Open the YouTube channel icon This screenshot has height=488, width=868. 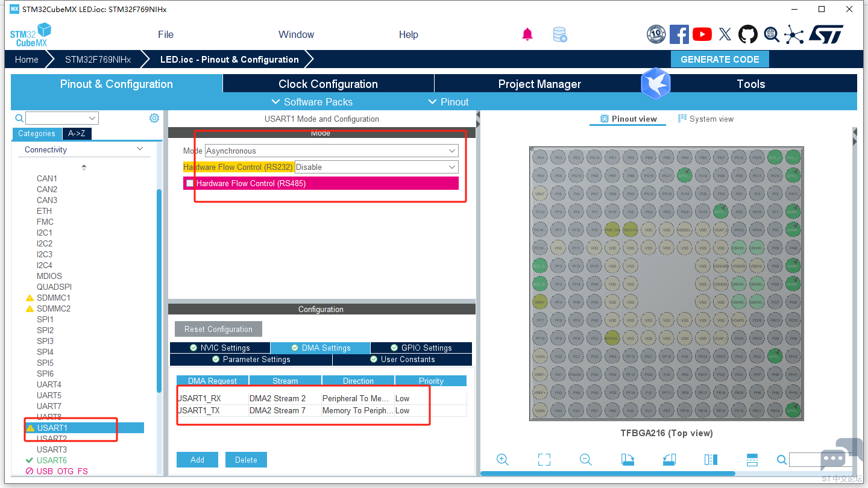702,34
